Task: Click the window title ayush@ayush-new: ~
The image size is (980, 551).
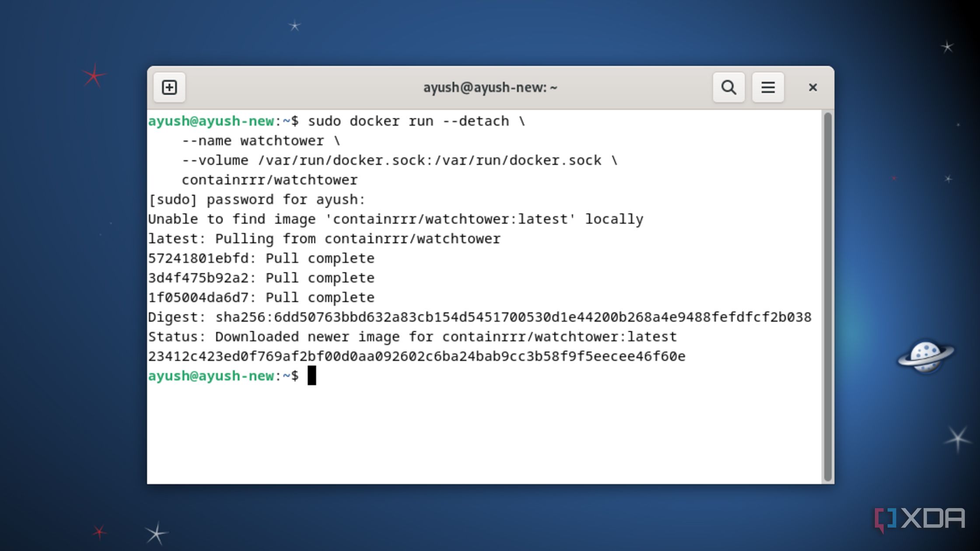Action: pos(490,87)
